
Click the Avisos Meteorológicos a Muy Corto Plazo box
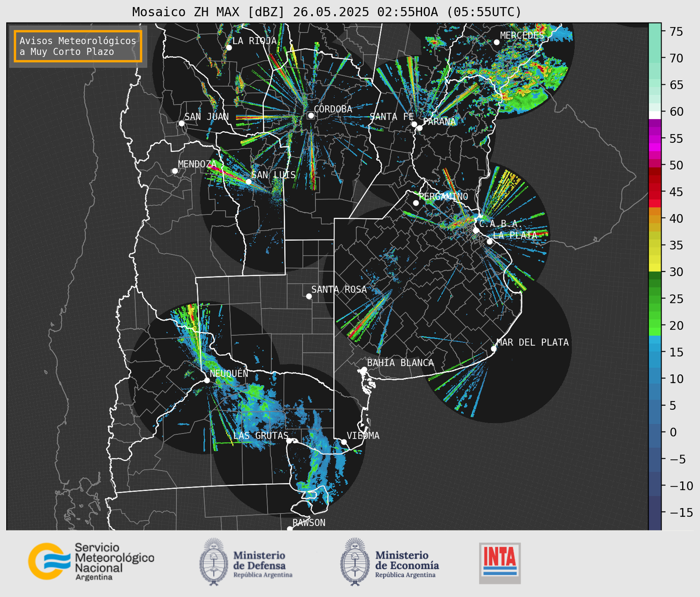point(78,46)
